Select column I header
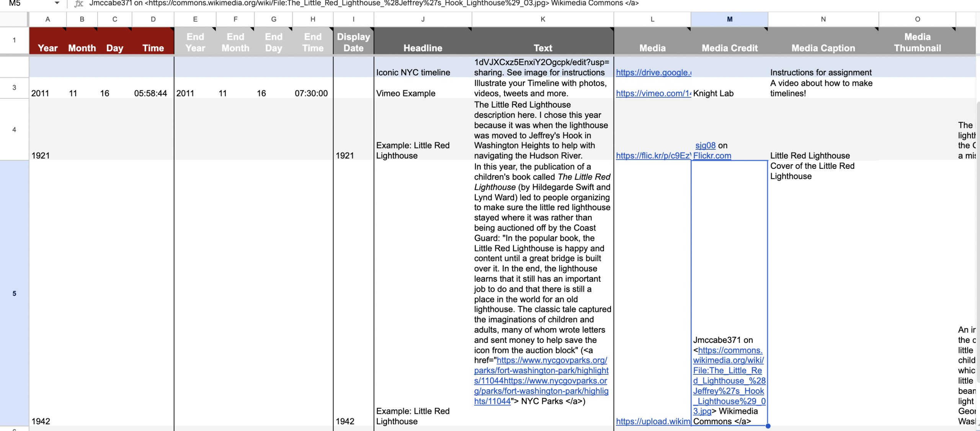This screenshot has width=980, height=431. point(353,19)
